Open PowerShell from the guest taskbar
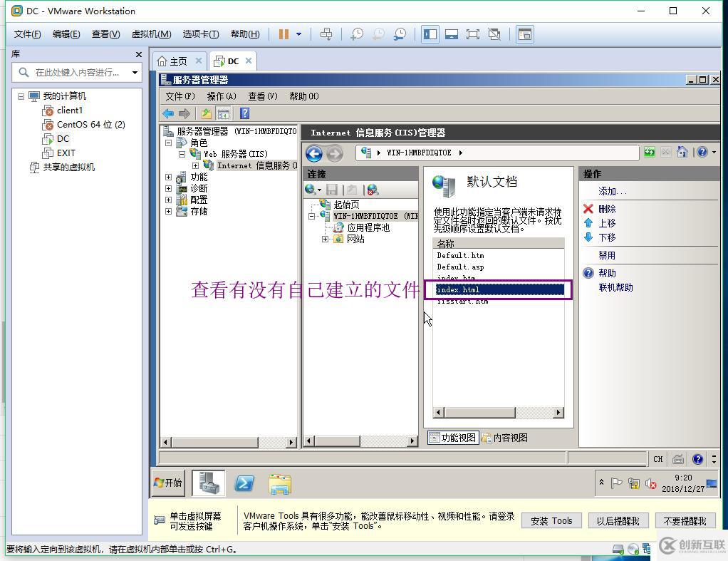 244,484
